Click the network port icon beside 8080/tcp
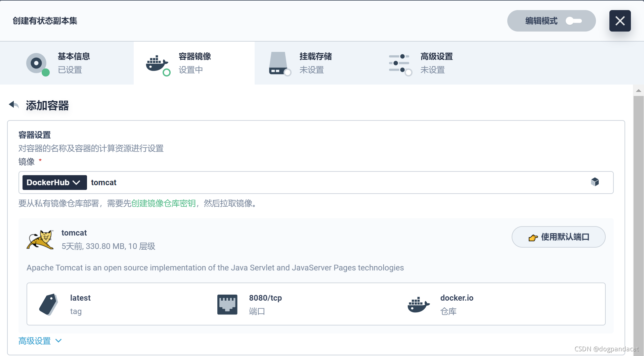 click(x=227, y=305)
